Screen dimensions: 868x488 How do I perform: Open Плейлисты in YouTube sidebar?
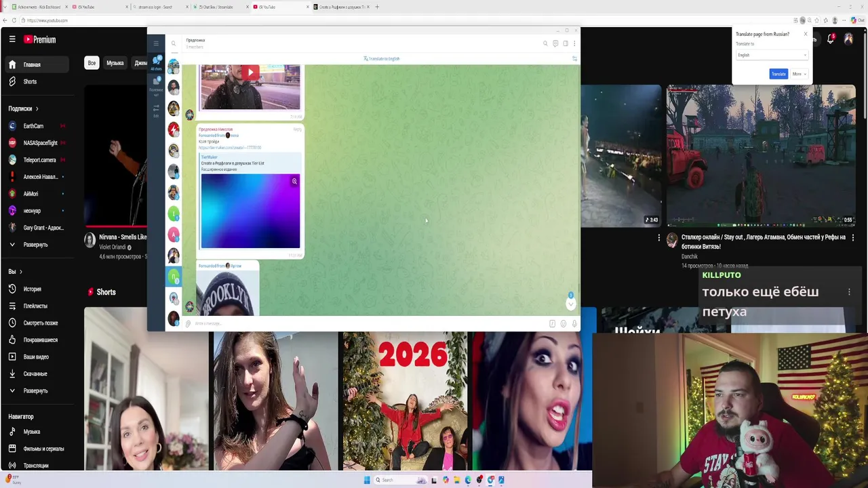point(35,306)
